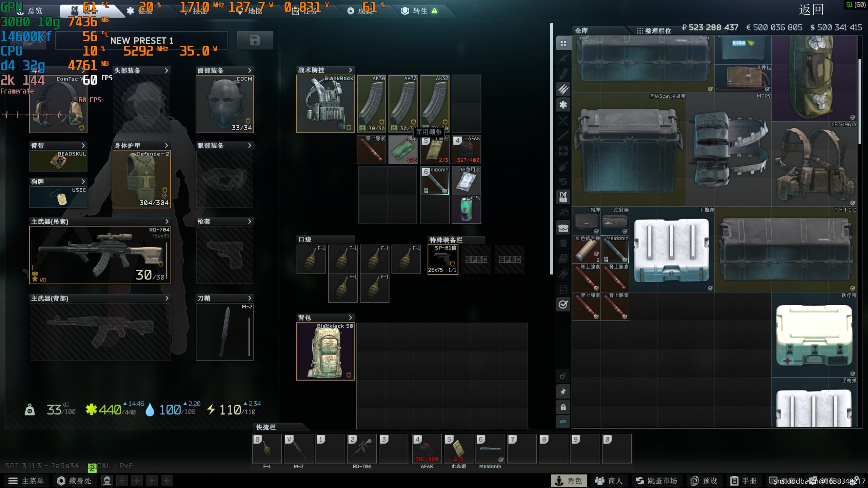Click the first plus slot in bottom bar
This screenshot has height=488, width=868.
coord(122,481)
